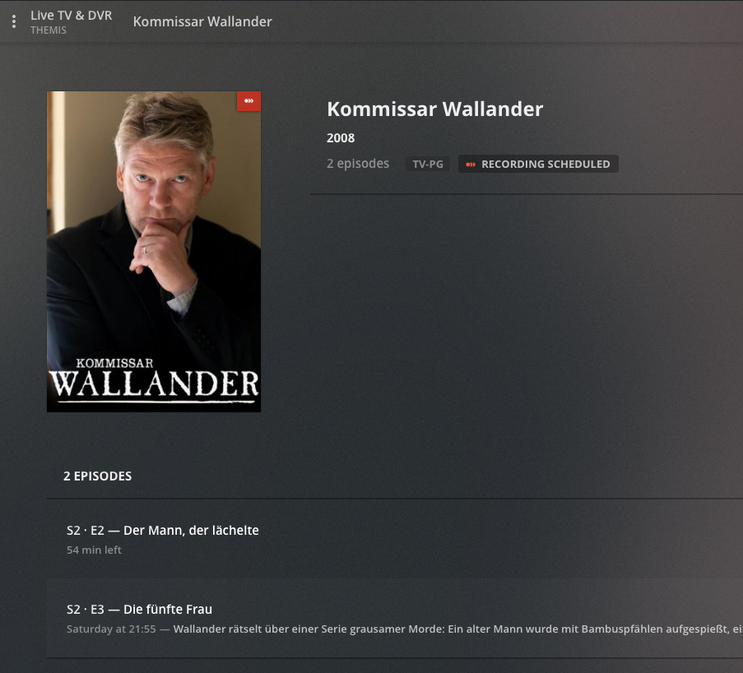Image resolution: width=743 pixels, height=673 pixels.
Task: Click the WALLANDER logo text on poster
Action: pyautogui.click(x=154, y=384)
